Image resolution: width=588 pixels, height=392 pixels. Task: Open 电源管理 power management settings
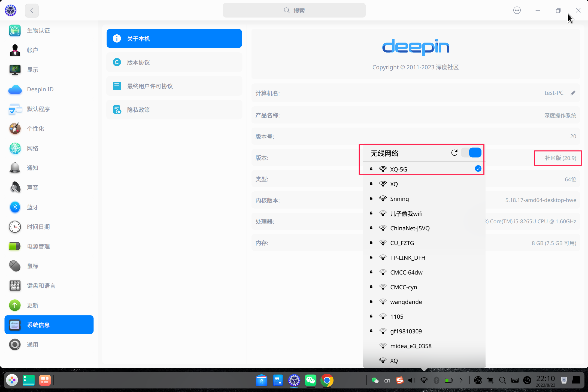38,246
